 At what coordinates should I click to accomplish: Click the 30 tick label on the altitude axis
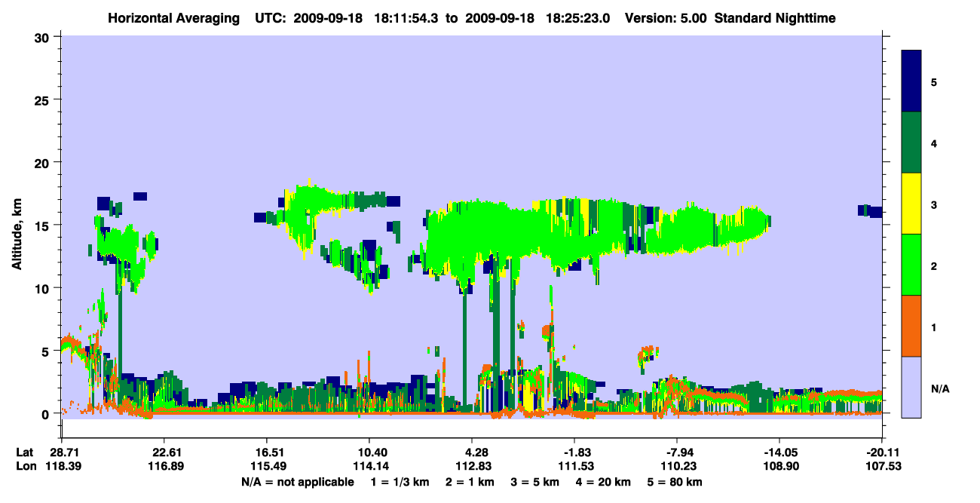tap(41, 37)
